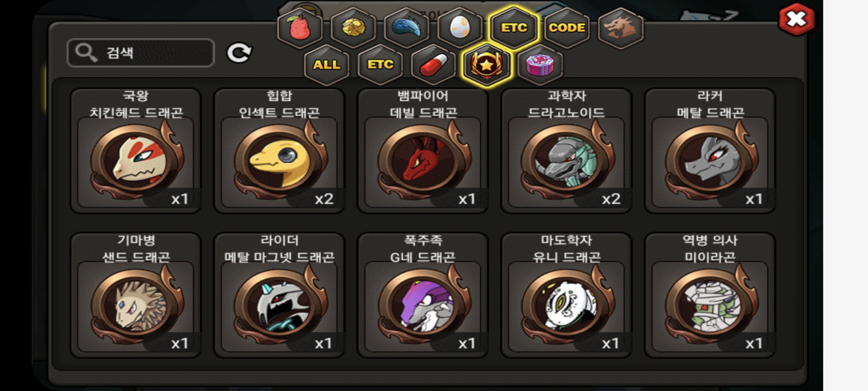This screenshot has height=391, width=868.
Task: Select the 국왕 치킨헤드 드래곤 badge
Action: [x=136, y=151]
